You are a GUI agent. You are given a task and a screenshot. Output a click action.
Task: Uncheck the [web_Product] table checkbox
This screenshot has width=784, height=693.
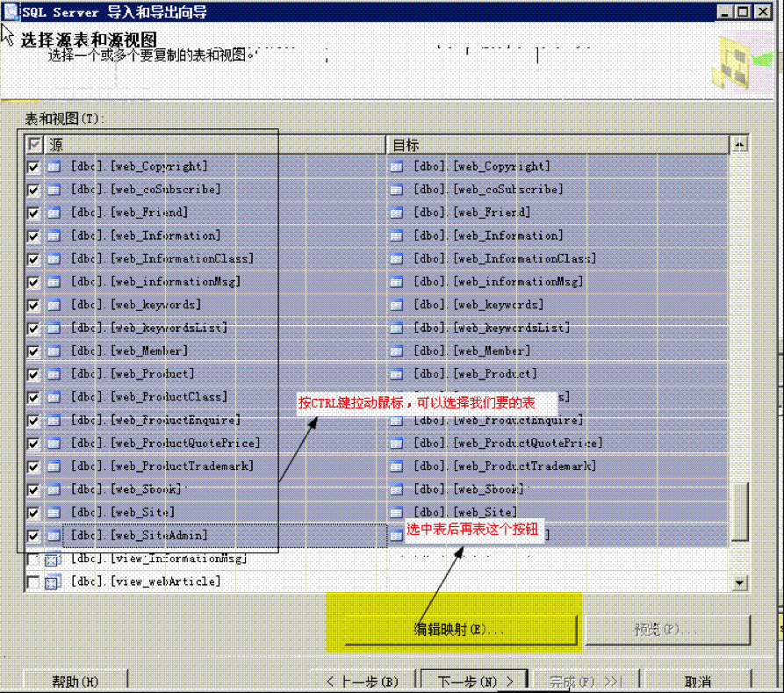(x=33, y=374)
